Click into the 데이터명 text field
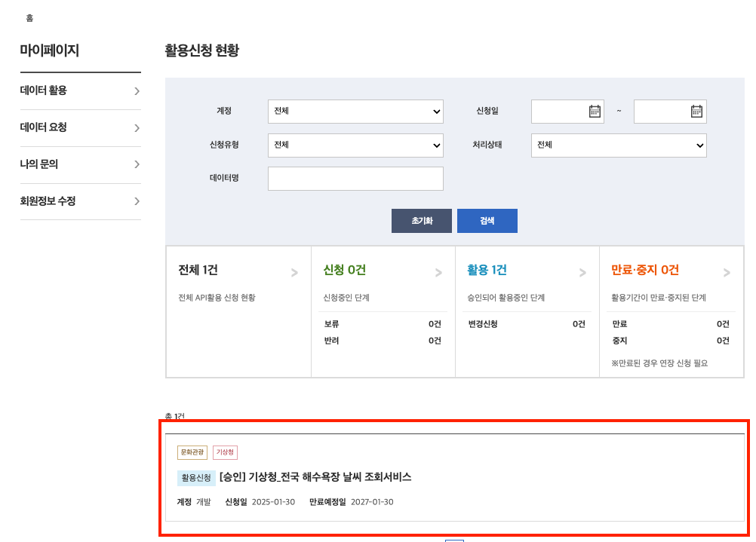 coord(355,179)
